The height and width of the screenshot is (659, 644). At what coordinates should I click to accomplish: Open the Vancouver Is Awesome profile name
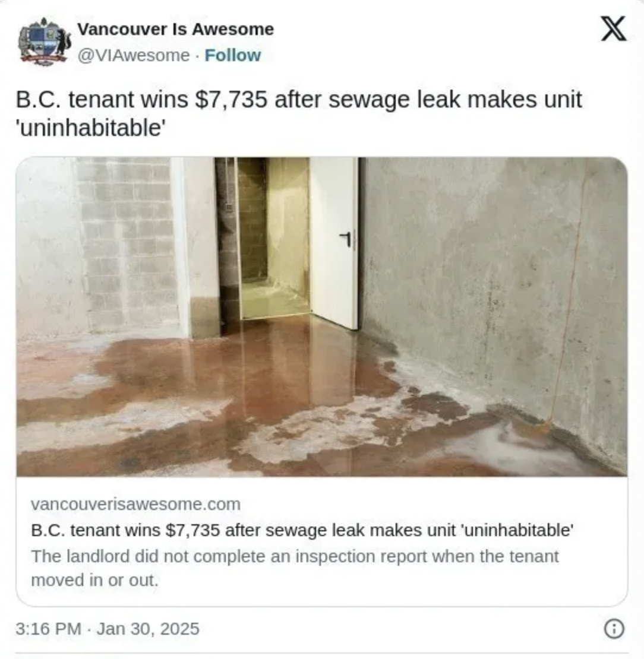[x=175, y=29]
